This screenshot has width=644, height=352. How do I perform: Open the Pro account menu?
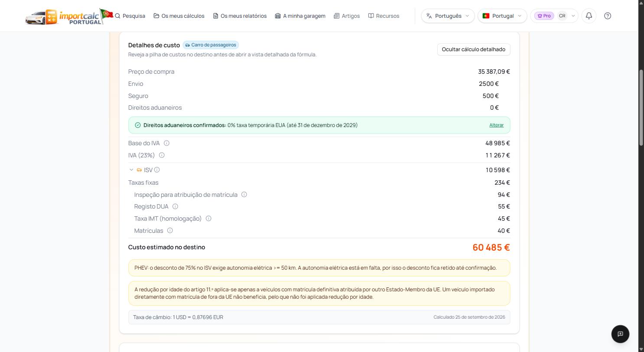pos(554,16)
